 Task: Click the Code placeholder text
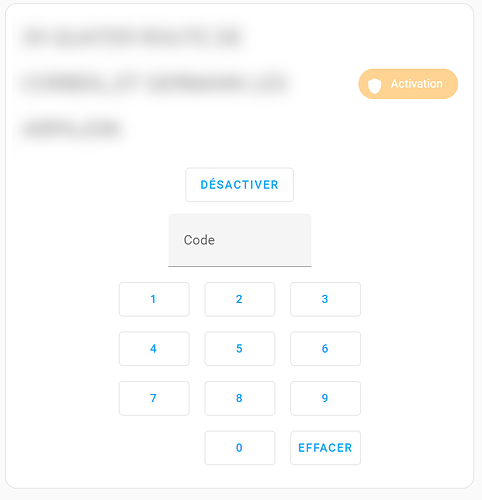point(199,240)
